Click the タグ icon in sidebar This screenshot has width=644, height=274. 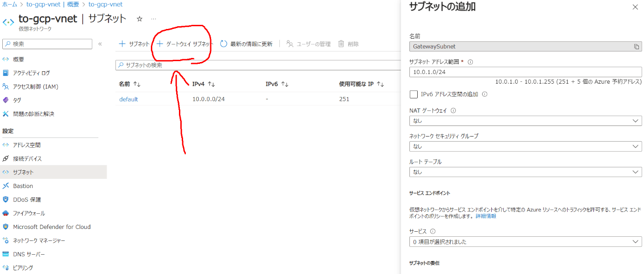pyautogui.click(x=6, y=100)
